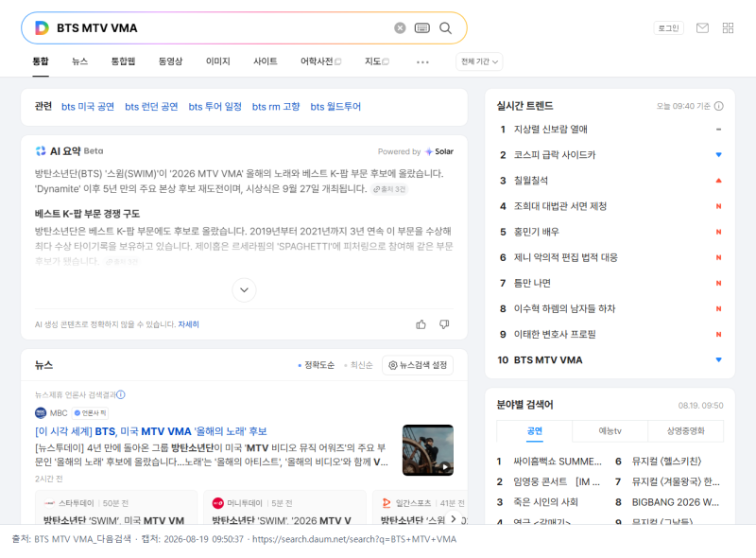Switch to the 통합 tab
The width and height of the screenshot is (756, 558).
coord(41,61)
